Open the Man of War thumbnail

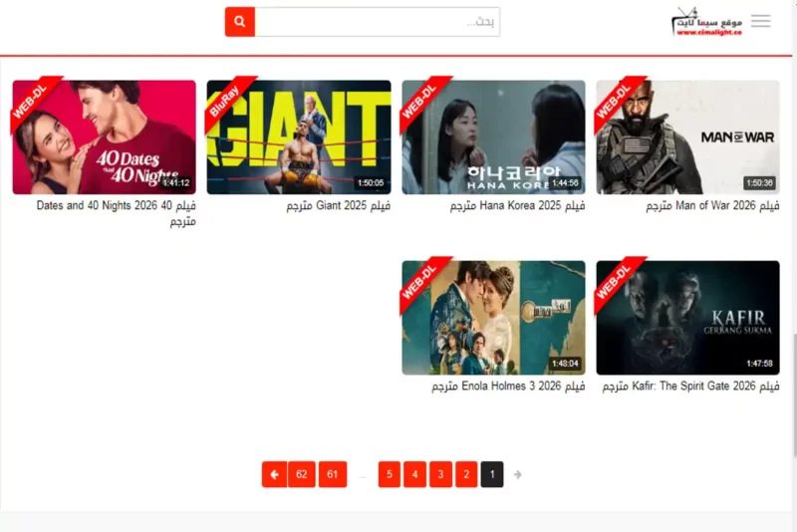[687, 137]
